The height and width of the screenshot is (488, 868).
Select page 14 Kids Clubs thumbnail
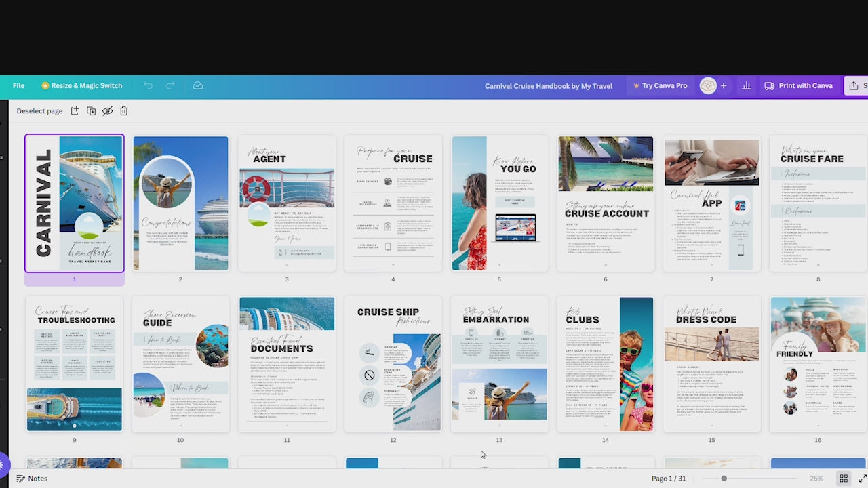click(x=606, y=364)
